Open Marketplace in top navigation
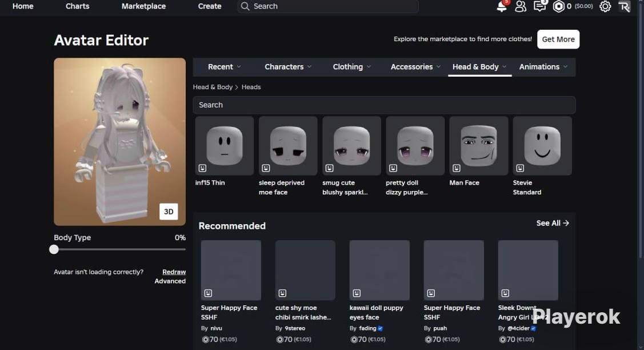The height and width of the screenshot is (350, 644). pos(144,6)
